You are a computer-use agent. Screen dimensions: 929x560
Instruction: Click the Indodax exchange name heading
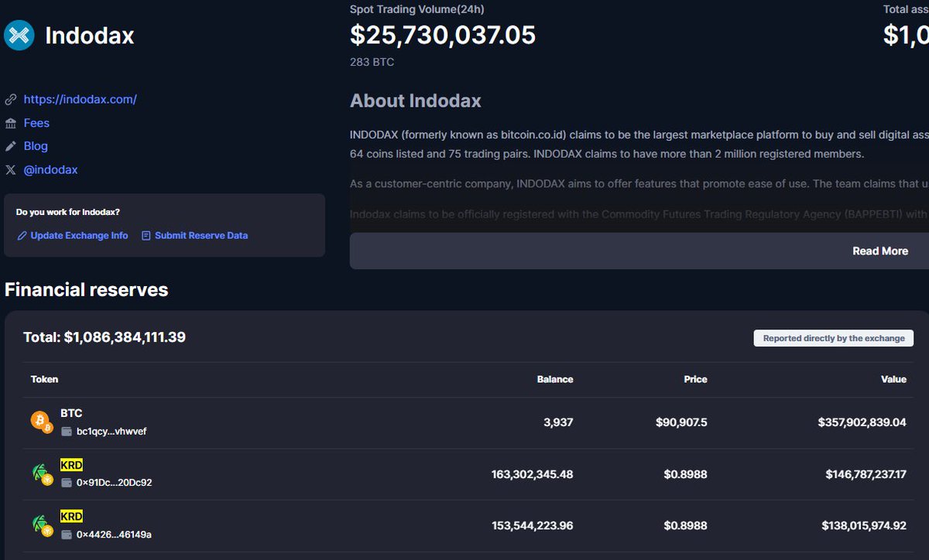coord(90,36)
